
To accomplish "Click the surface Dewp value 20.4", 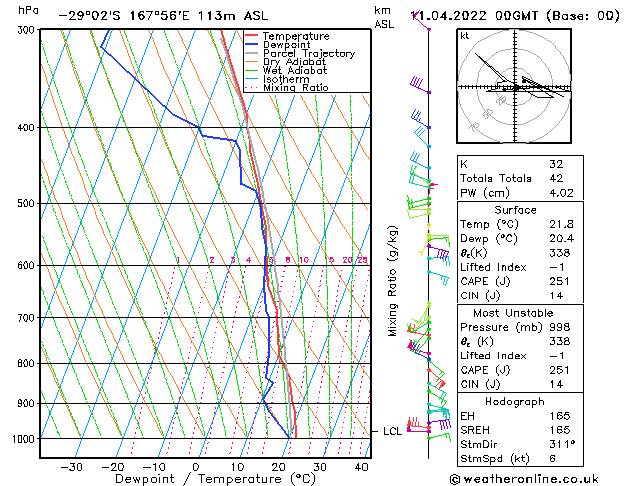I will (x=561, y=239).
